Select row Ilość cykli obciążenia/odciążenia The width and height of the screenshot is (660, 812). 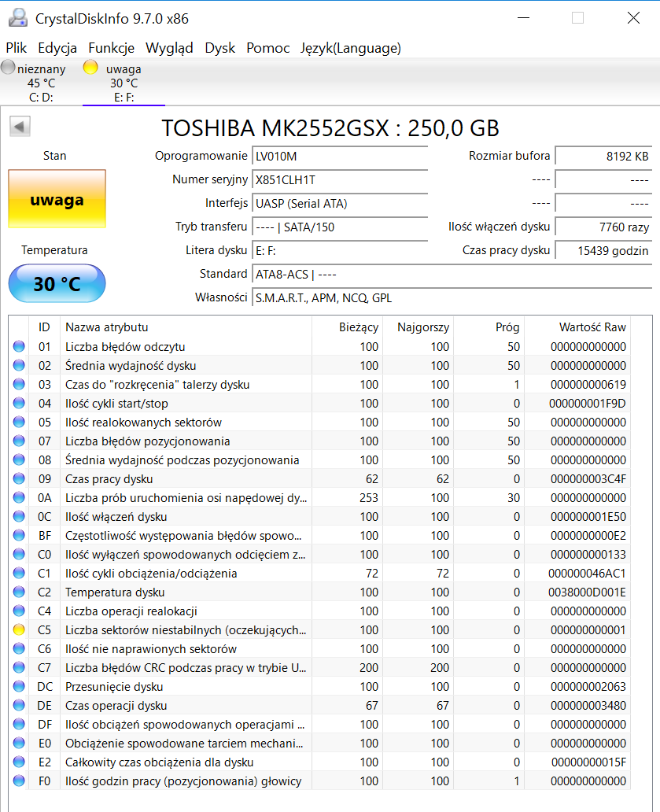point(319,573)
